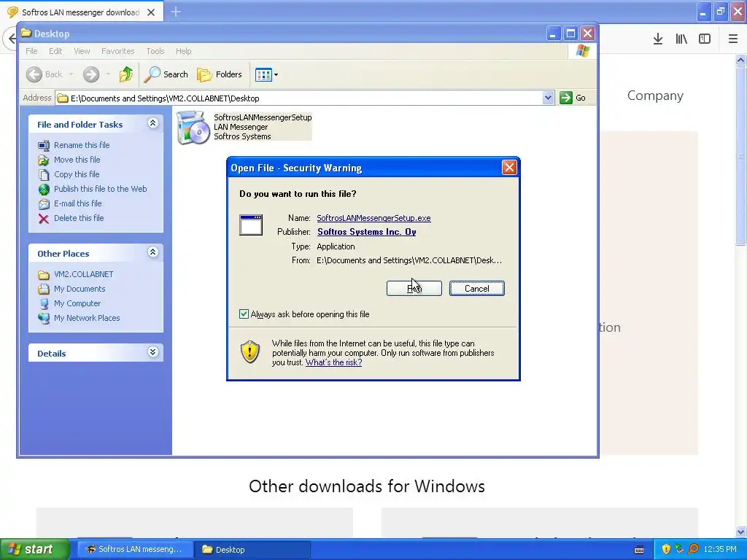Click Move this file
The image size is (747, 560).
click(x=77, y=160)
